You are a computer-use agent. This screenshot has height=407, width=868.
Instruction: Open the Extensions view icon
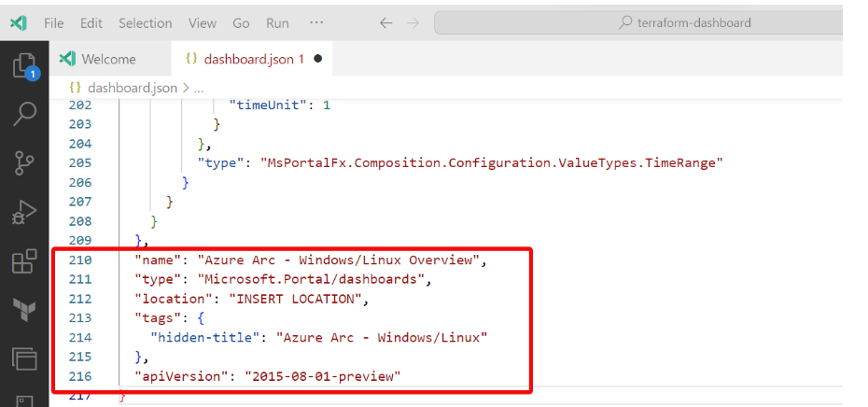24,260
